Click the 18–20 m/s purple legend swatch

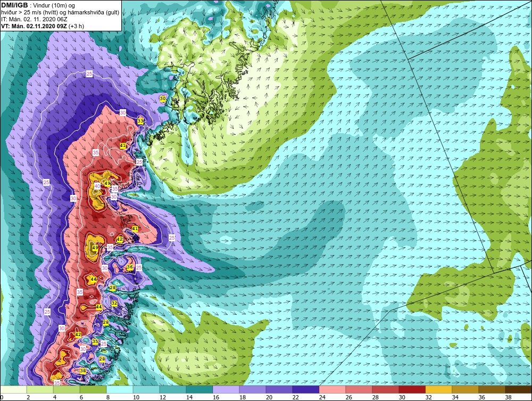(x=253, y=389)
